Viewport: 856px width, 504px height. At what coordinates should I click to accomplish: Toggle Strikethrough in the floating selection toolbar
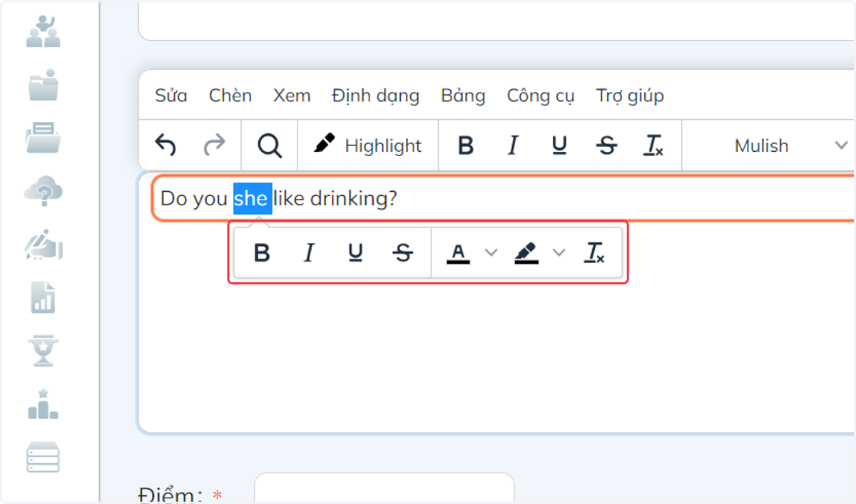tap(403, 252)
